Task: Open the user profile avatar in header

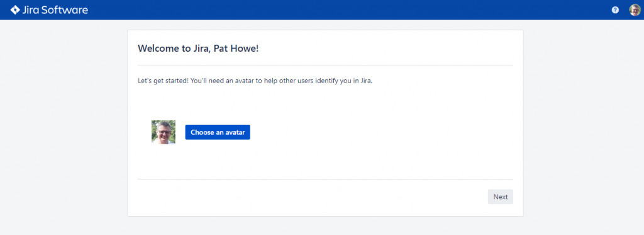Action: coord(635,10)
